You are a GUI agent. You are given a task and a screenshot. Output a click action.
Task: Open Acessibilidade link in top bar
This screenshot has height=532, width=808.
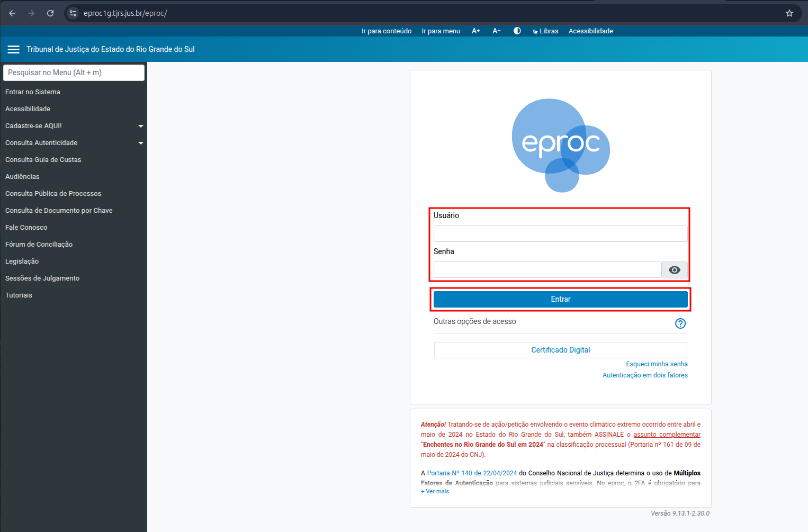coord(591,31)
